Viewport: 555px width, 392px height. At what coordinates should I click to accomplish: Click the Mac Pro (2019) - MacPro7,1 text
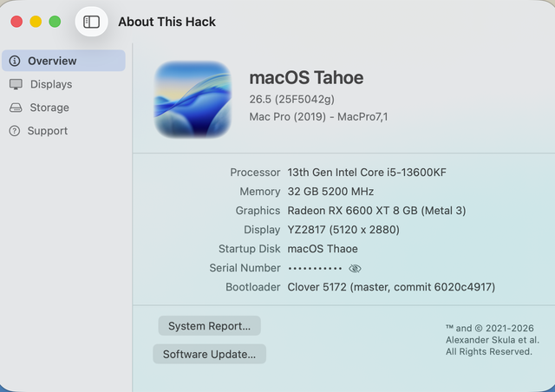click(318, 116)
